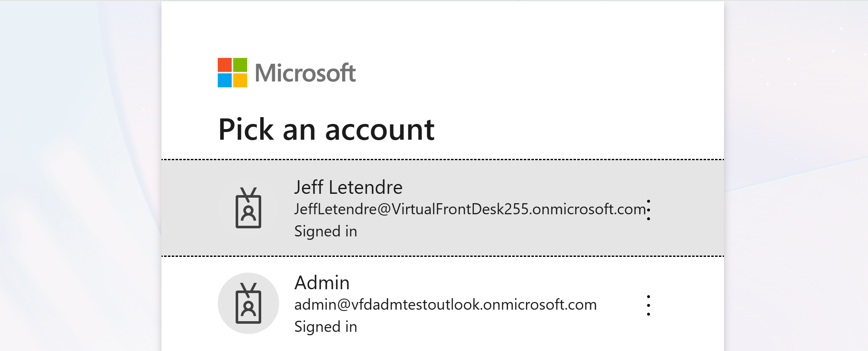This screenshot has height=351, width=868.
Task: Click Signed in status under Admin
Action: pos(326,327)
